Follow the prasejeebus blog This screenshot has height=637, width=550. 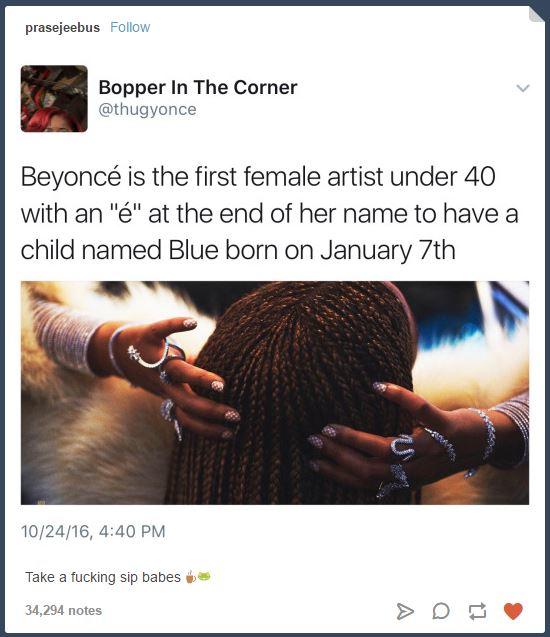[x=130, y=27]
